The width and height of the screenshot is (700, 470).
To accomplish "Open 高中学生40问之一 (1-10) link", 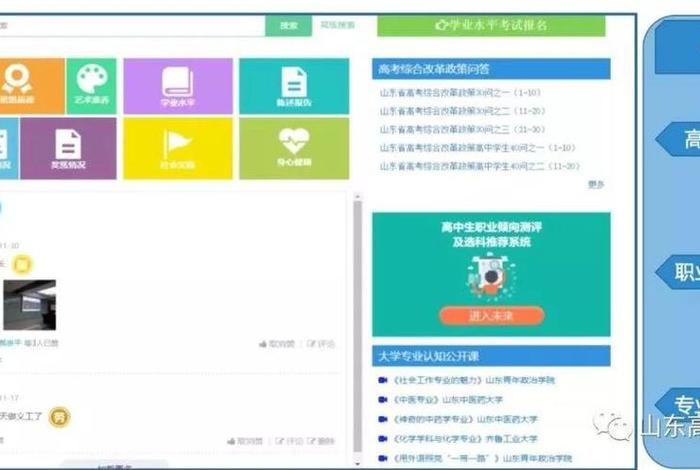I will pyautogui.click(x=478, y=148).
